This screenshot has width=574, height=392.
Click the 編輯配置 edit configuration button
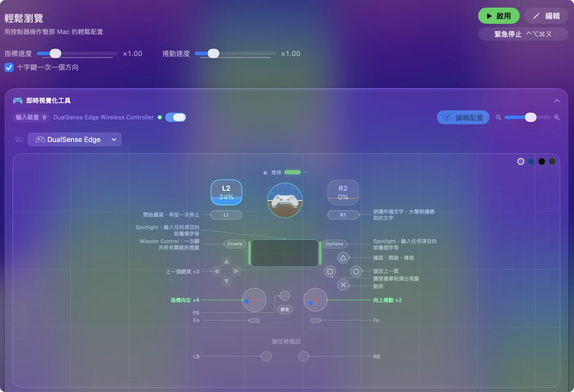(x=463, y=117)
